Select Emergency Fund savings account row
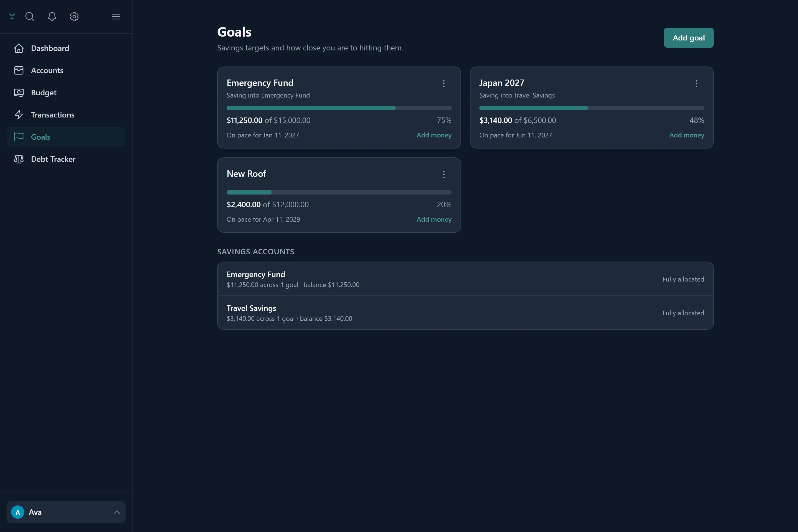Image resolution: width=798 pixels, height=532 pixels. point(465,279)
